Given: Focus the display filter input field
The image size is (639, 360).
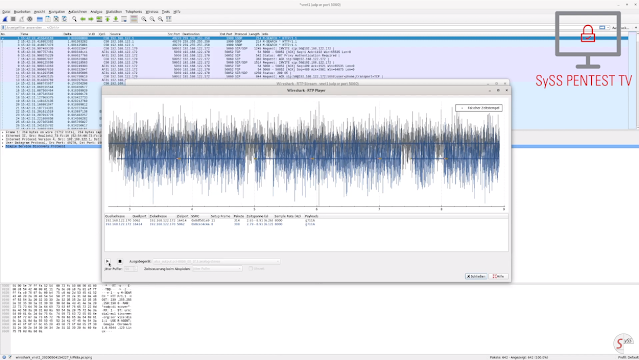Looking at the screenshot, I should 302,28.
